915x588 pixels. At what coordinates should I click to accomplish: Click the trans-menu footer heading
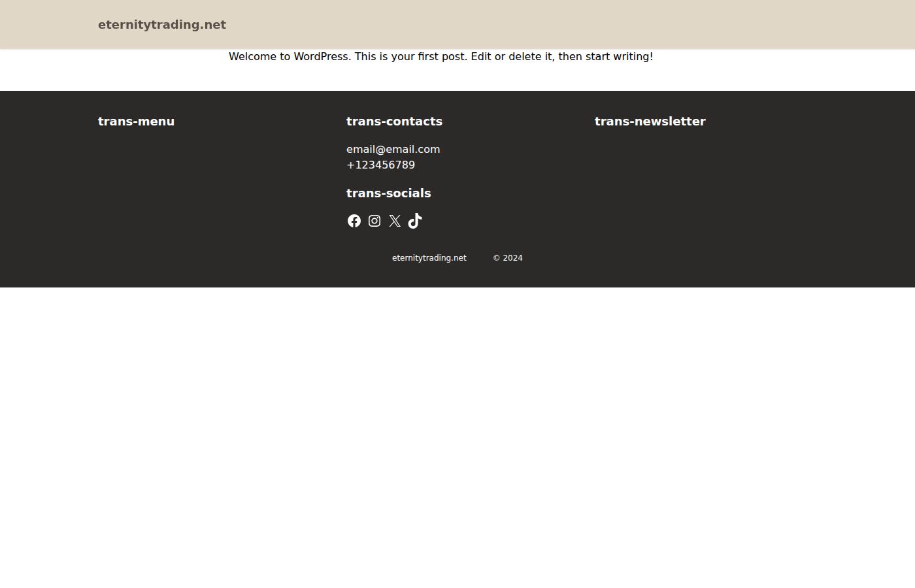[136, 122]
